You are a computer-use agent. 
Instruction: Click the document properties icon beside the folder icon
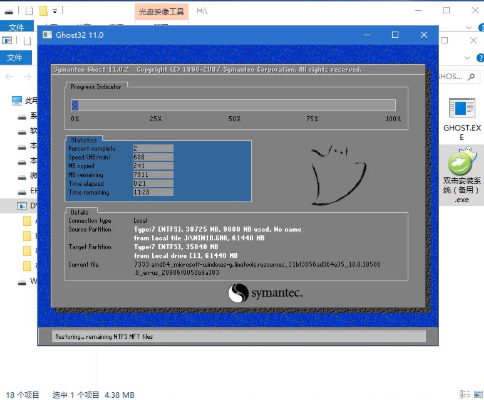30,11
